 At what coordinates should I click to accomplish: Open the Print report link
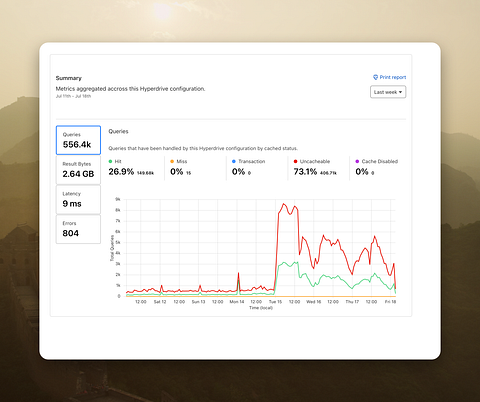click(389, 77)
